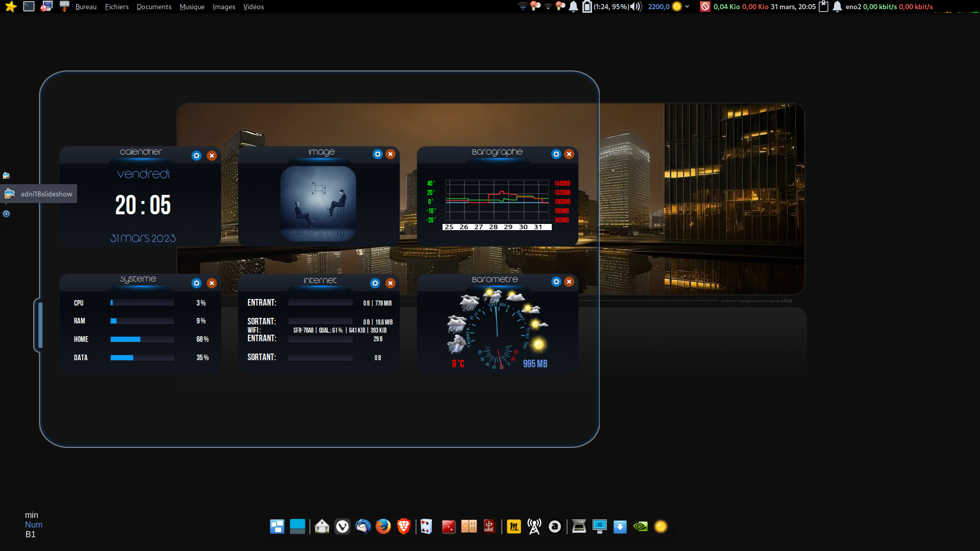This screenshot has width=980, height=551.
Task: Click the slideshow image thumbnail
Action: coord(318,204)
